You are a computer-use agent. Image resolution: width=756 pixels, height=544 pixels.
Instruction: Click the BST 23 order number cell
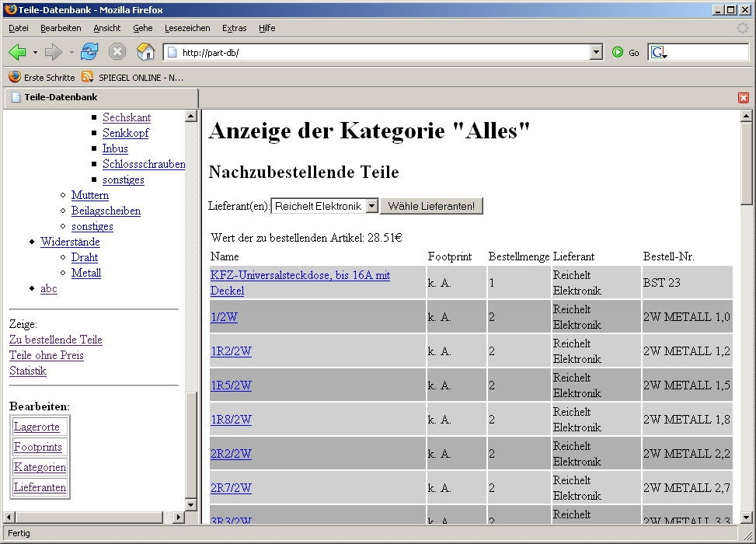pos(687,283)
